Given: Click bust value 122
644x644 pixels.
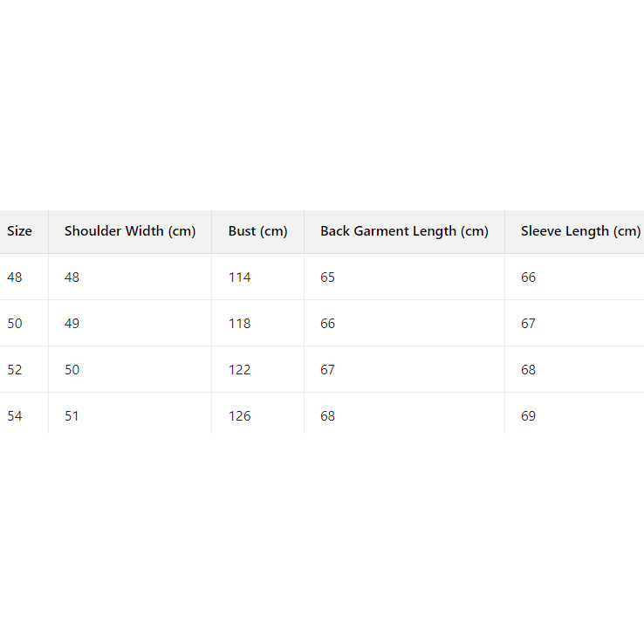Looking at the screenshot, I should [240, 370].
